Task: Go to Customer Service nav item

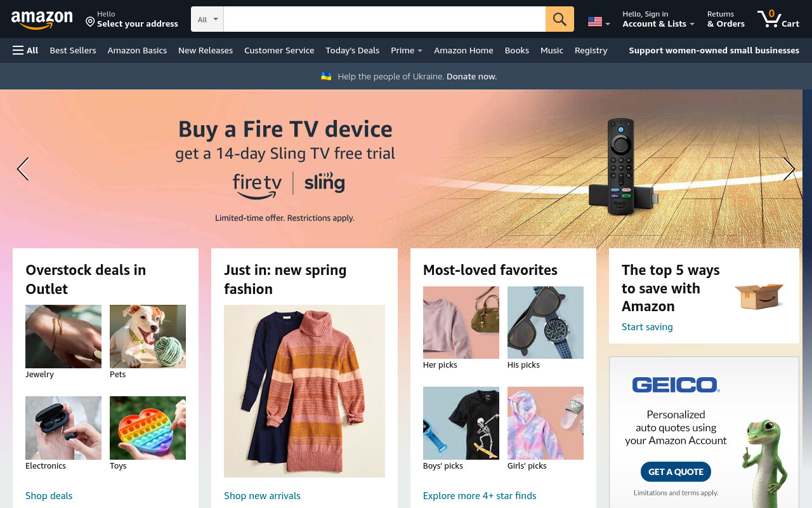Action: [x=279, y=50]
